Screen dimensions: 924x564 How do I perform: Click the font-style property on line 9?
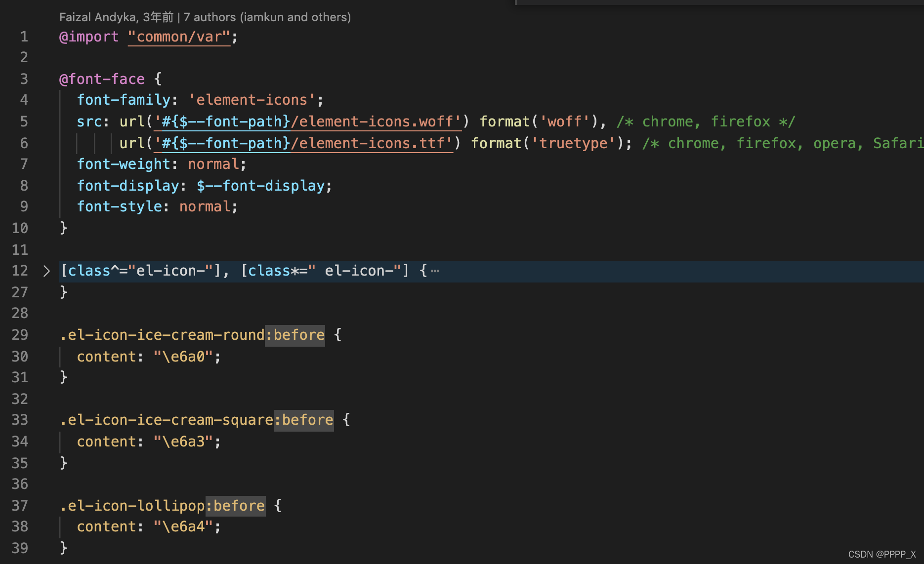point(119,206)
